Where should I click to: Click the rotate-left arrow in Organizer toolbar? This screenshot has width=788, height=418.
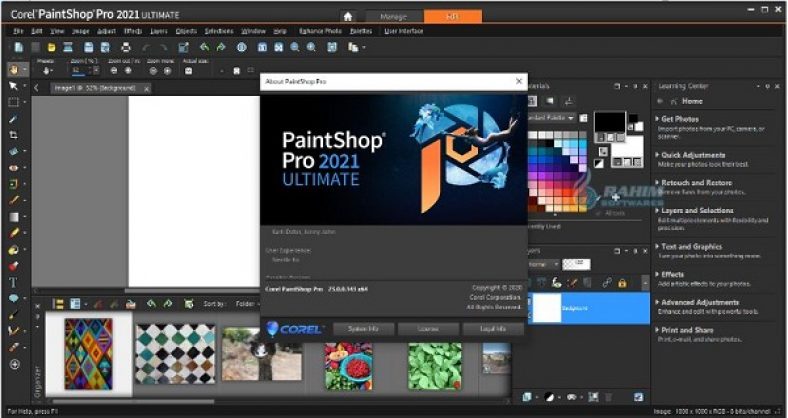(151, 304)
